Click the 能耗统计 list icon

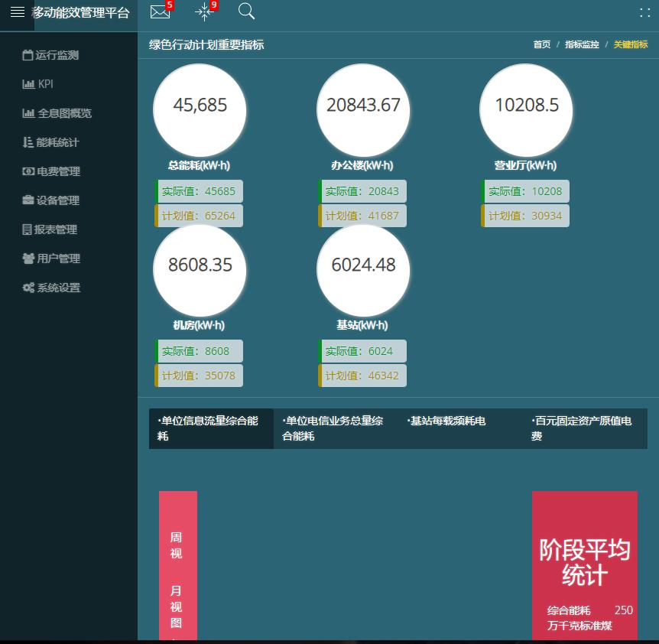pos(28,142)
